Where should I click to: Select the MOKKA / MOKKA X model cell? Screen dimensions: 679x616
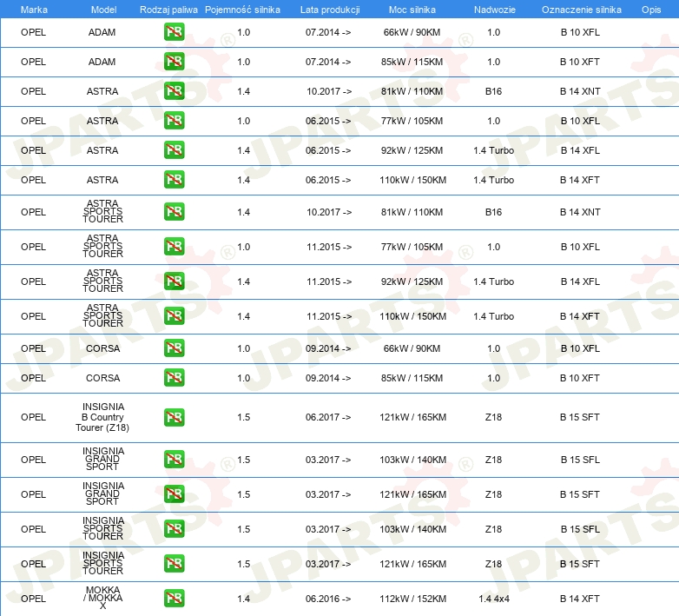tap(103, 598)
